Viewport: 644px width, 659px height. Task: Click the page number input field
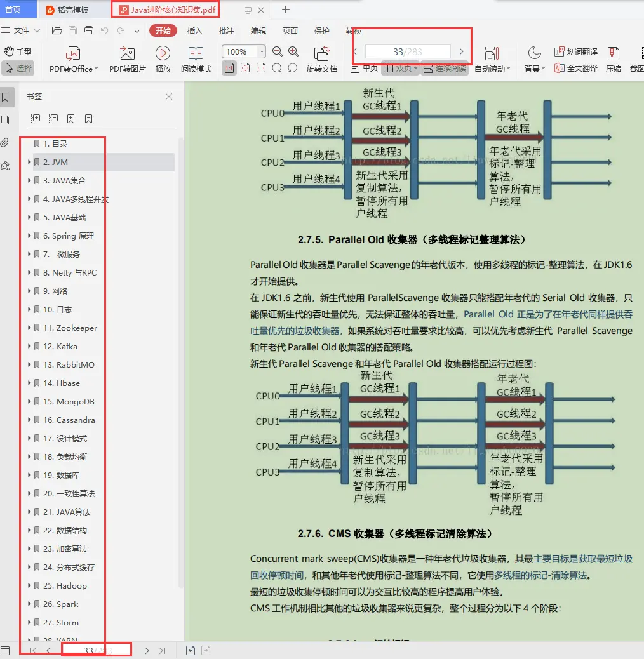point(408,51)
